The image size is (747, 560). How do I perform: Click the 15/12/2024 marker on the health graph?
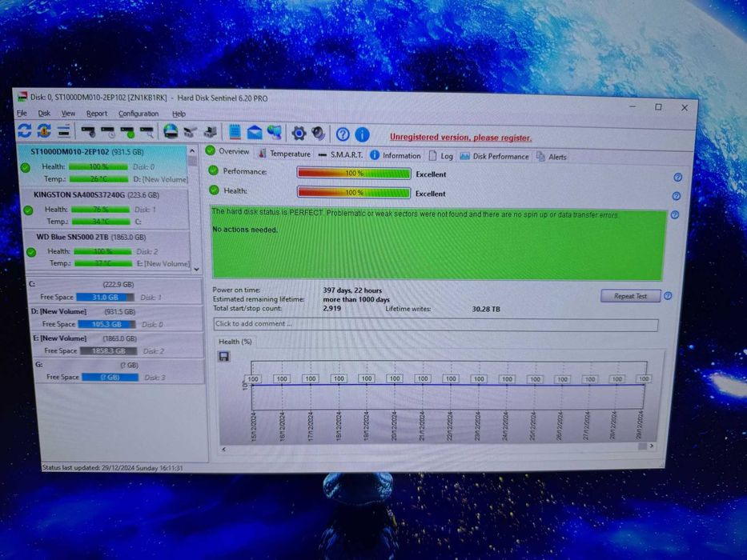click(x=254, y=379)
